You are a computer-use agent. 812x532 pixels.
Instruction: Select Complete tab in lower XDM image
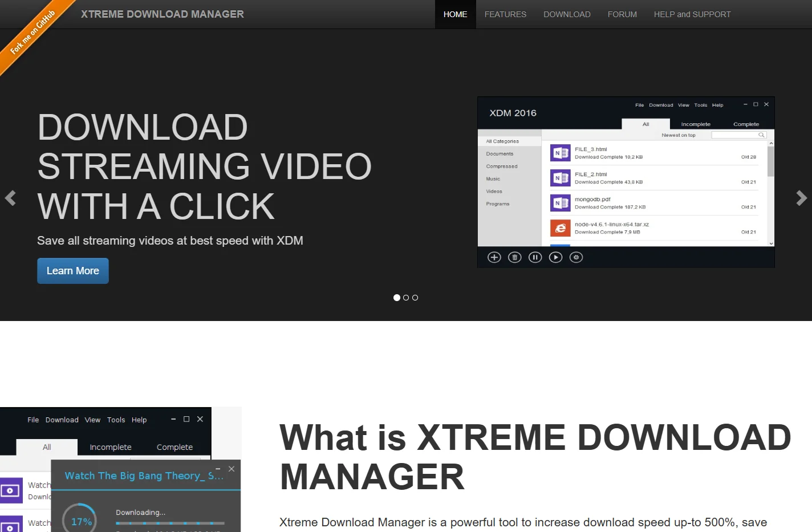pos(174,447)
